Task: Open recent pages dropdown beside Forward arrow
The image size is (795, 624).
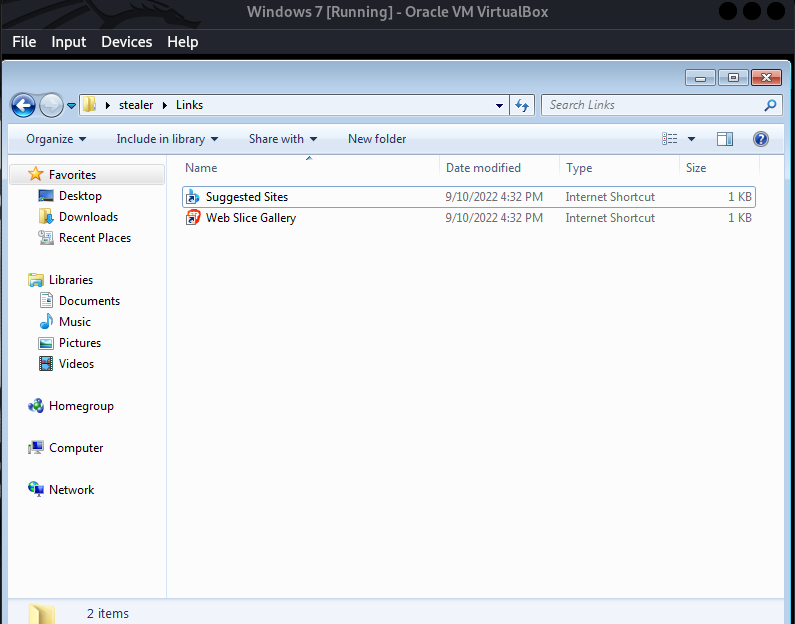Action: [71, 105]
